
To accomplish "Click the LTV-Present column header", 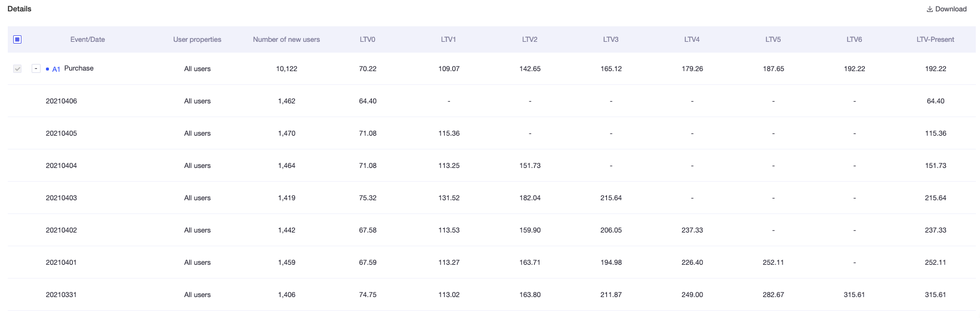I will click(935, 39).
